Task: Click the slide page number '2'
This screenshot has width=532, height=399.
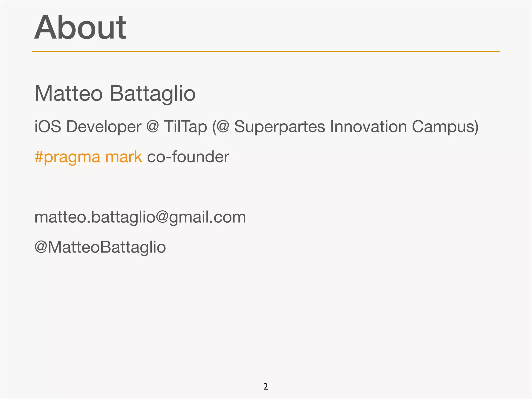Action: [x=265, y=387]
